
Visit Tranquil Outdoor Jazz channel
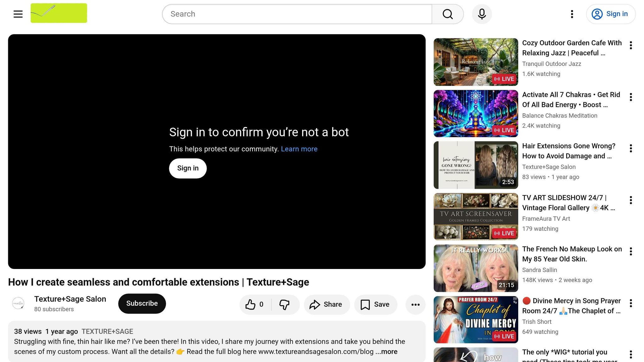point(552,64)
